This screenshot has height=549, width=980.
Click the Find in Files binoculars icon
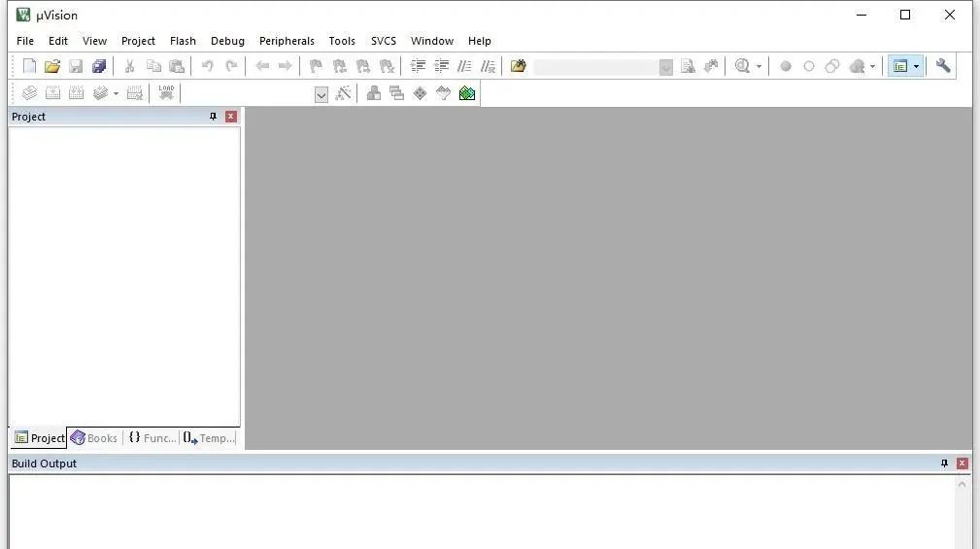[x=518, y=66]
